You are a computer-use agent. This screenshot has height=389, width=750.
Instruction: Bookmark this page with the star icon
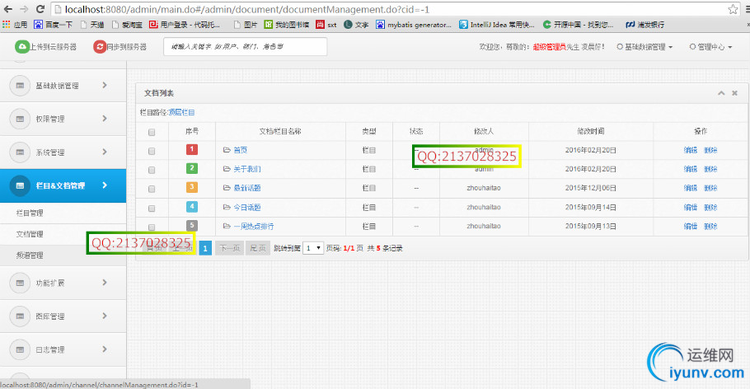pos(733,9)
